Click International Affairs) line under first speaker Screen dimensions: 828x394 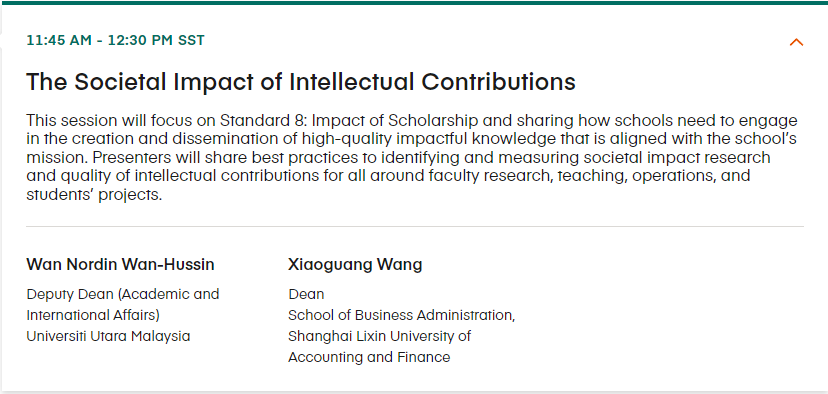click(93, 315)
